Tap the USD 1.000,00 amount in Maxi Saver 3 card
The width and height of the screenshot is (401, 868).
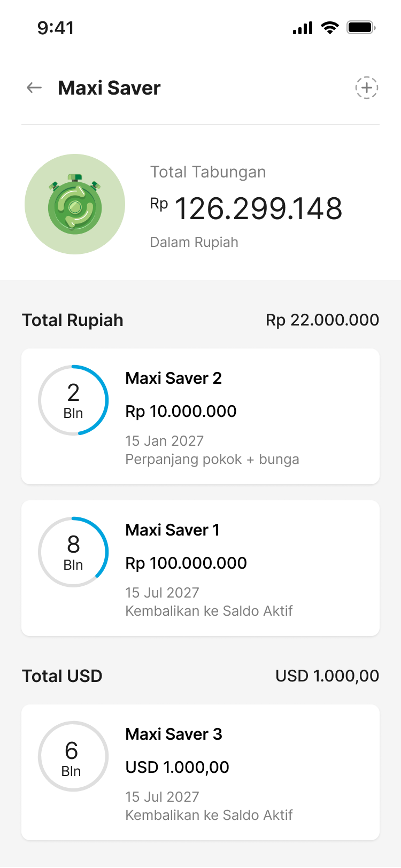[177, 768]
